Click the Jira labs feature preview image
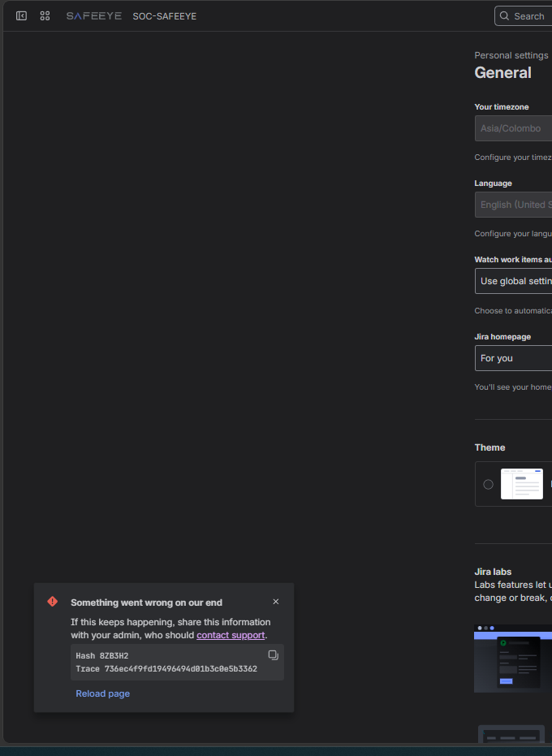 (x=513, y=659)
